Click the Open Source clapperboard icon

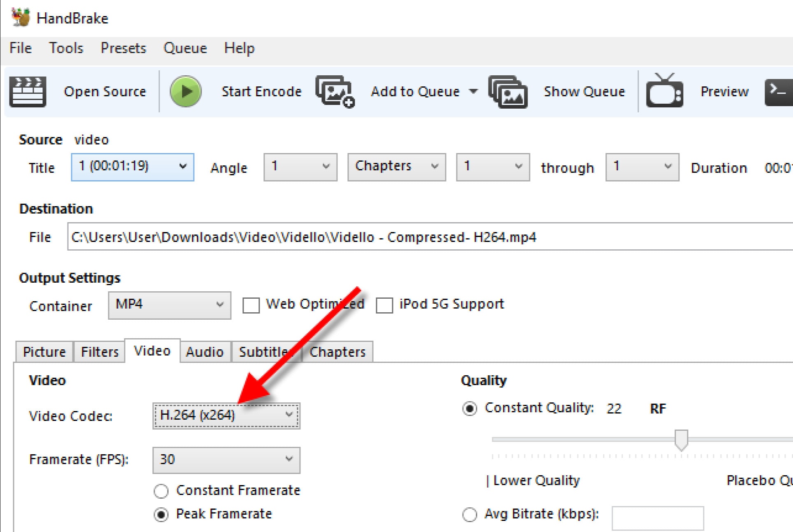point(27,92)
